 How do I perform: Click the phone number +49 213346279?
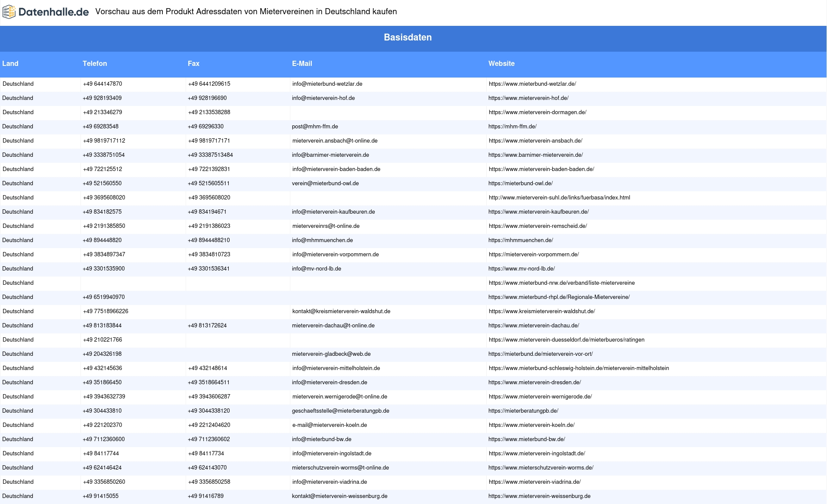[103, 112]
